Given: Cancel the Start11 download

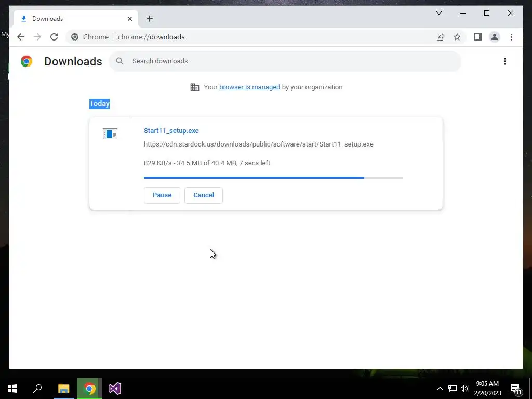Looking at the screenshot, I should point(204,195).
